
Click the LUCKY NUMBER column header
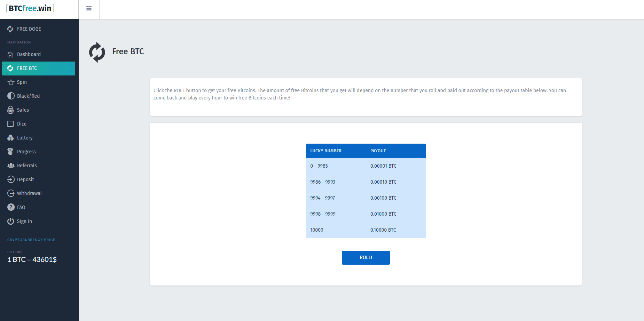tap(326, 151)
